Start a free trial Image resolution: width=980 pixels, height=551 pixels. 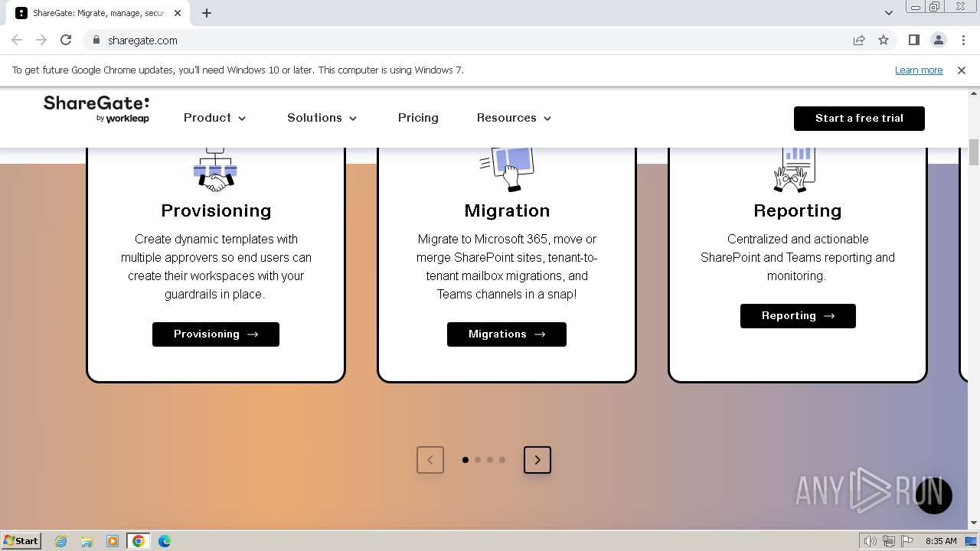coord(859,119)
